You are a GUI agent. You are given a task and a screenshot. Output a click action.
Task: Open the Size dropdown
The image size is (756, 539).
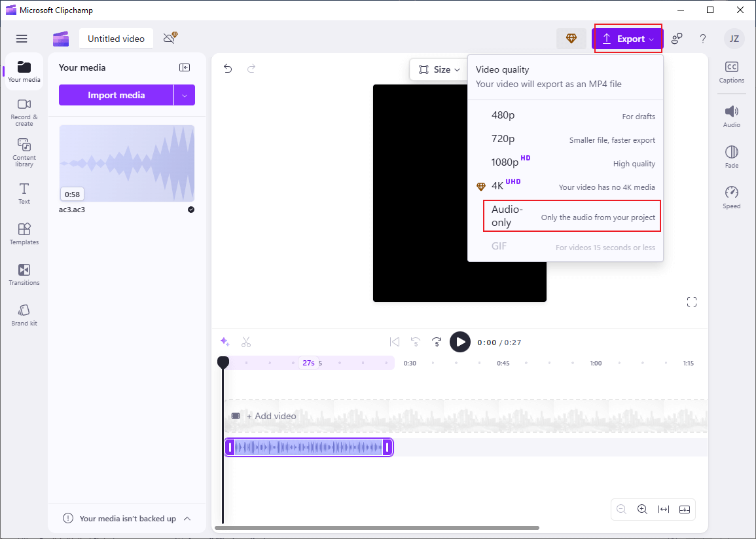coord(439,69)
